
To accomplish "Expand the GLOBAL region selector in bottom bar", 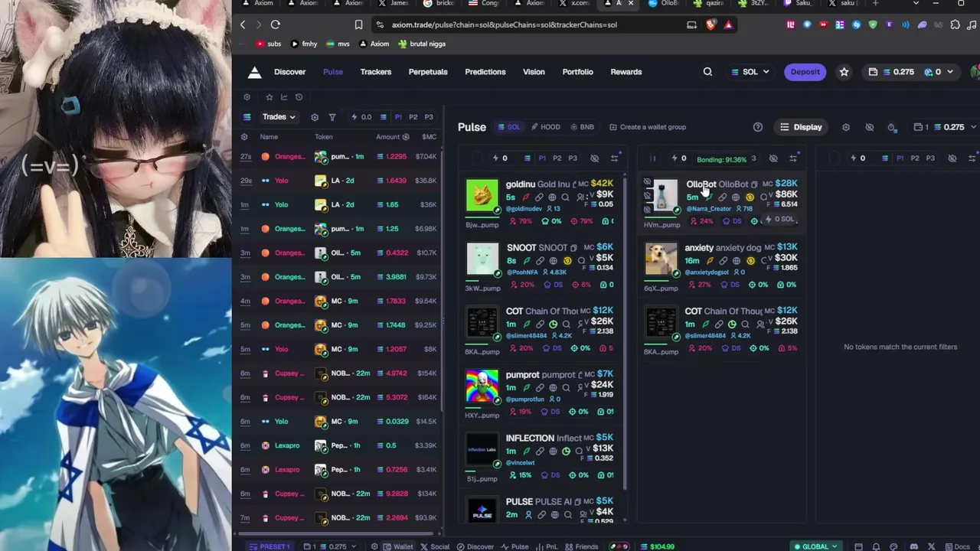I will (815, 546).
